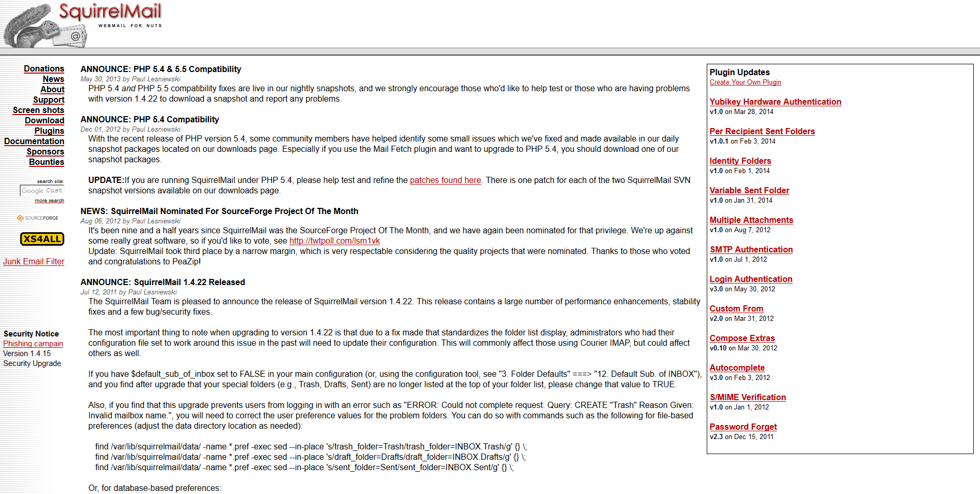
Task: Click the XS4ALL sponsor badge
Action: [x=42, y=239]
